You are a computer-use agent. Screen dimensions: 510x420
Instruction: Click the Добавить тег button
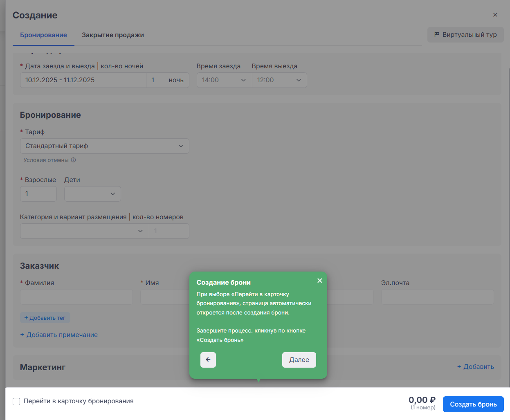click(45, 318)
